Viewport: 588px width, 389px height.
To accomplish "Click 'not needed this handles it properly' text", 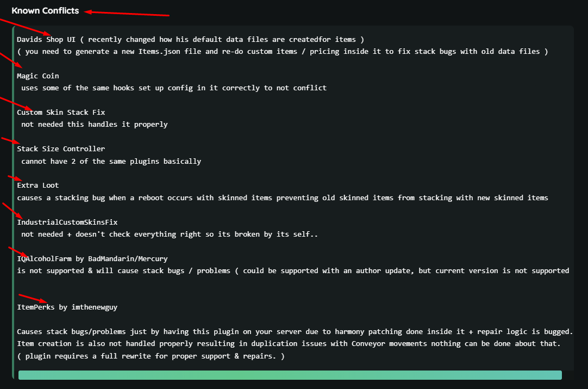I will (x=95, y=124).
